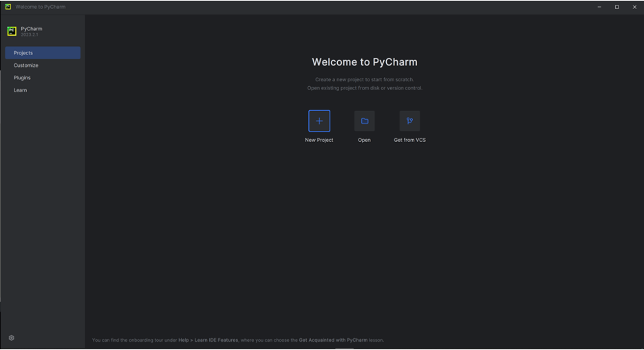Open the settings gear in the sidebar
This screenshot has width=644, height=350.
[12, 338]
